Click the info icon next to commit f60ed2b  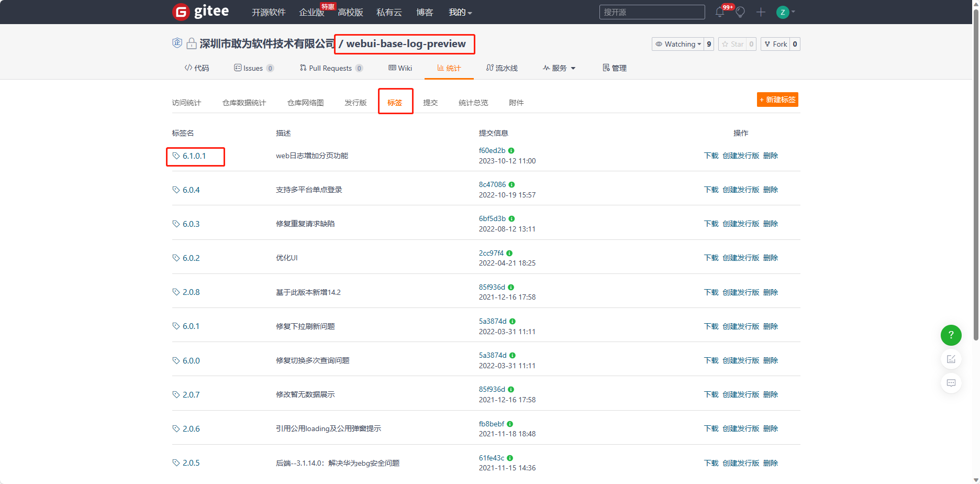[x=511, y=151]
